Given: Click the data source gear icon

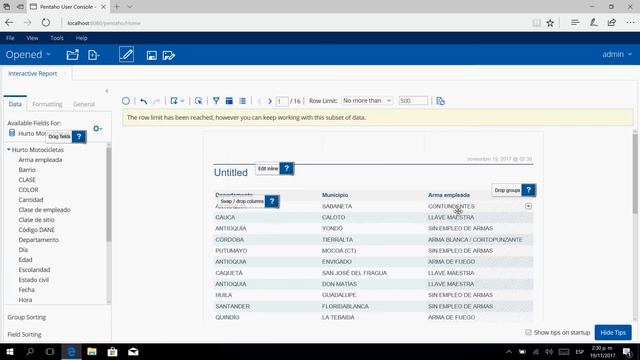Looking at the screenshot, I should [x=96, y=129].
